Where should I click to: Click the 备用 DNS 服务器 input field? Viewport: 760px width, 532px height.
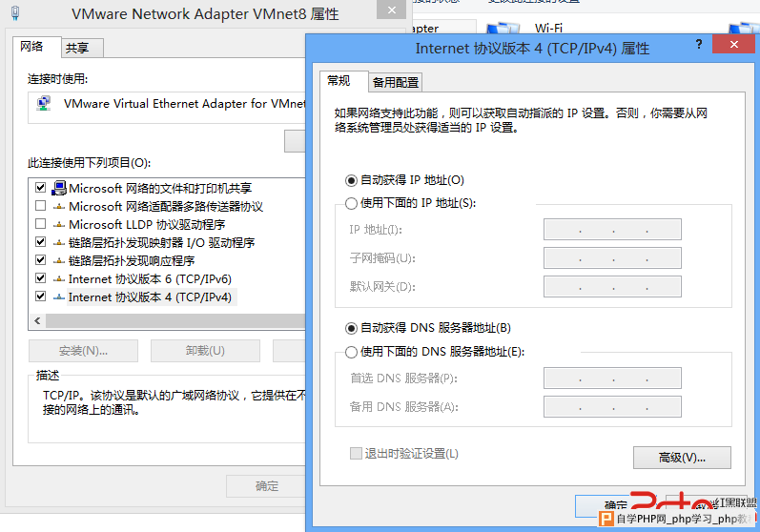click(612, 407)
